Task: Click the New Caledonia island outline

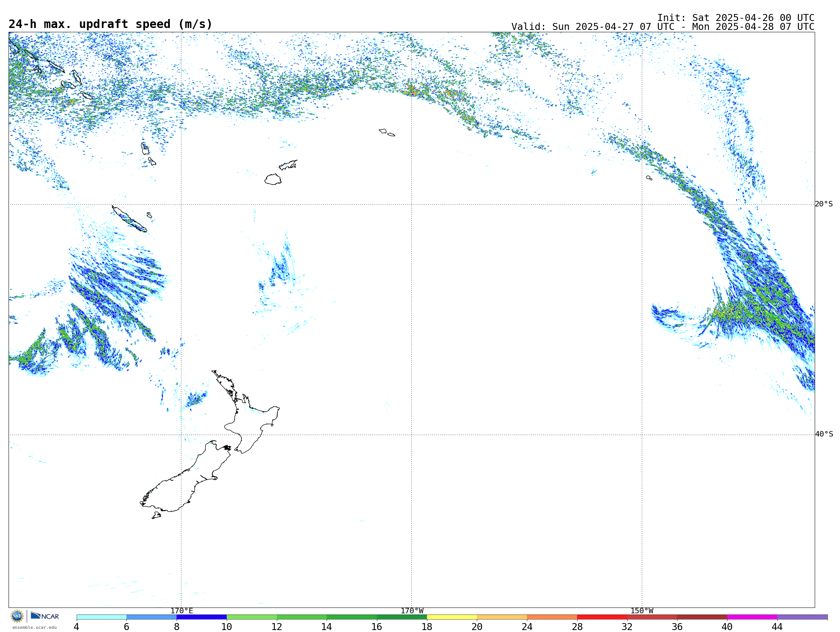Action: tap(129, 219)
